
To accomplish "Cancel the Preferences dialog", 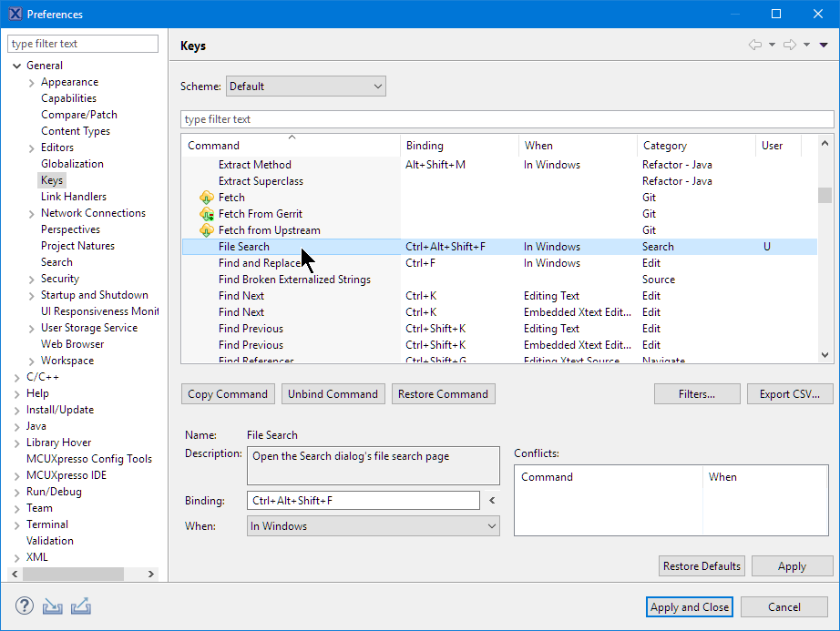I will pyautogui.click(x=784, y=607).
